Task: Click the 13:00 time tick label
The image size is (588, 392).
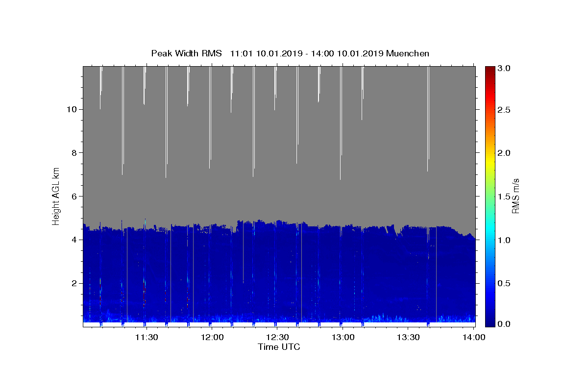Action: click(343, 337)
